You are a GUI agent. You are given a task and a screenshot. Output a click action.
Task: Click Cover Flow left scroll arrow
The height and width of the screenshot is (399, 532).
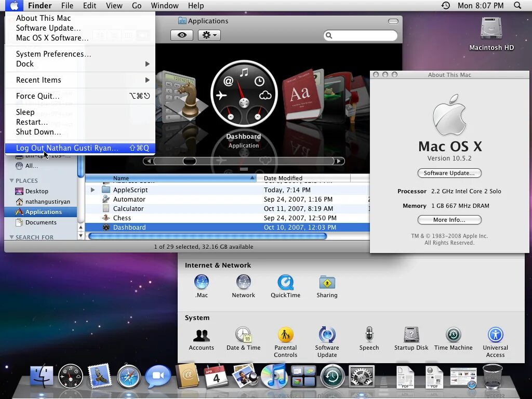click(x=149, y=161)
